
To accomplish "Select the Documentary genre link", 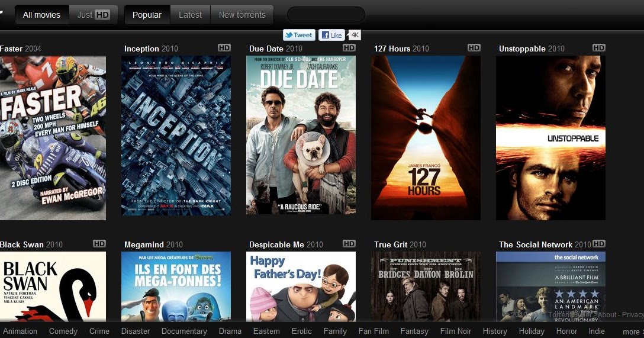I will [x=184, y=331].
